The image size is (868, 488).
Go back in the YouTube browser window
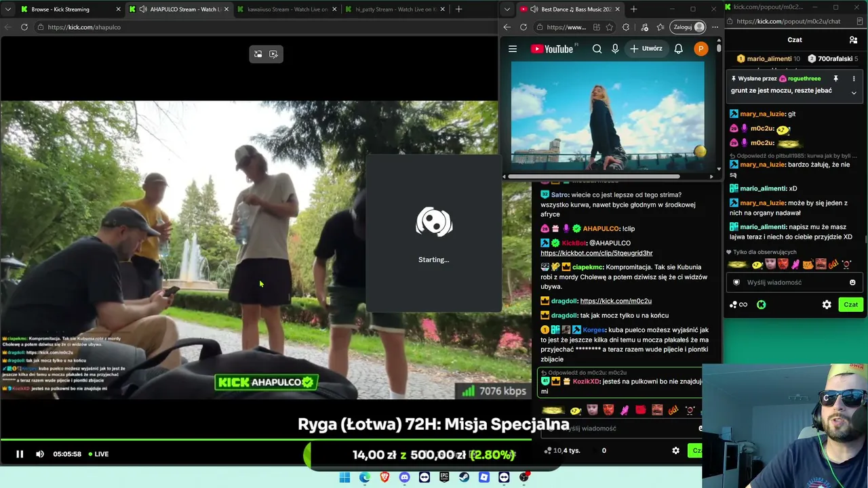pos(507,27)
